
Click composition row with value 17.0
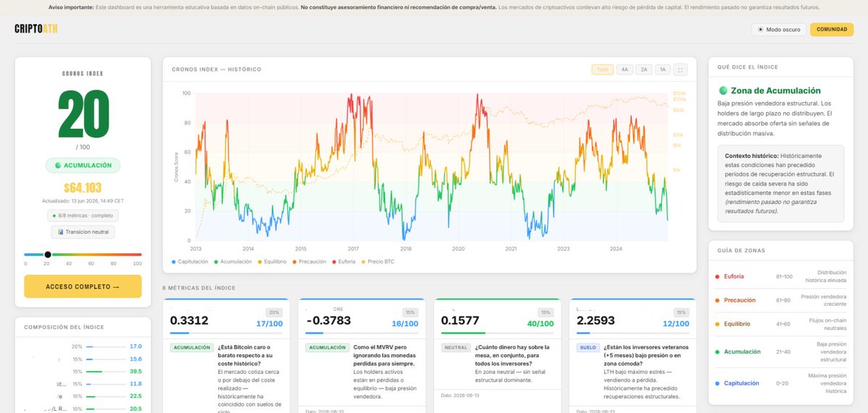click(82, 346)
